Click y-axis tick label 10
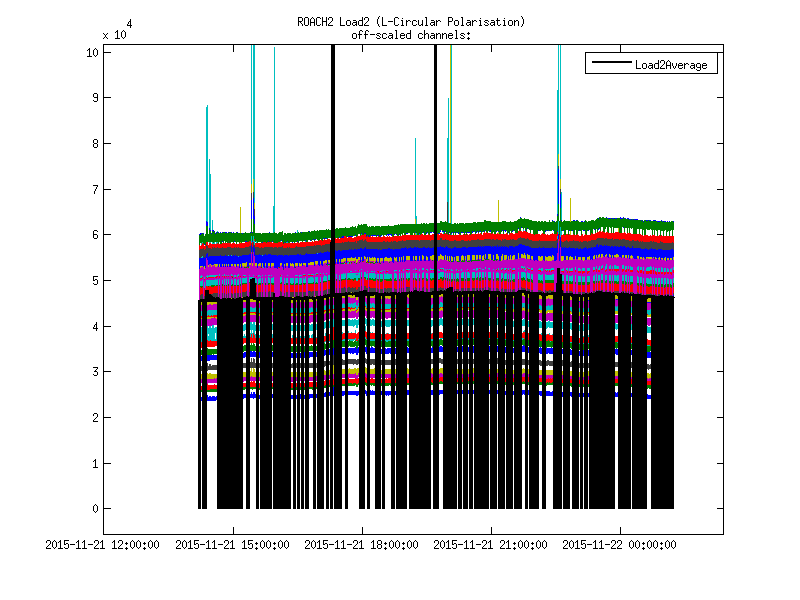 coord(91,52)
